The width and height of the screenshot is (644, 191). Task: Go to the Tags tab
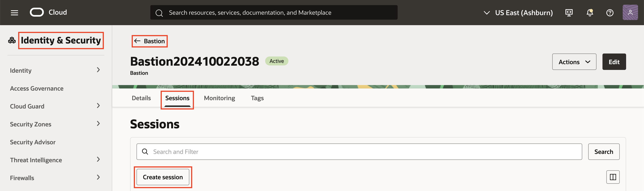pos(257,98)
